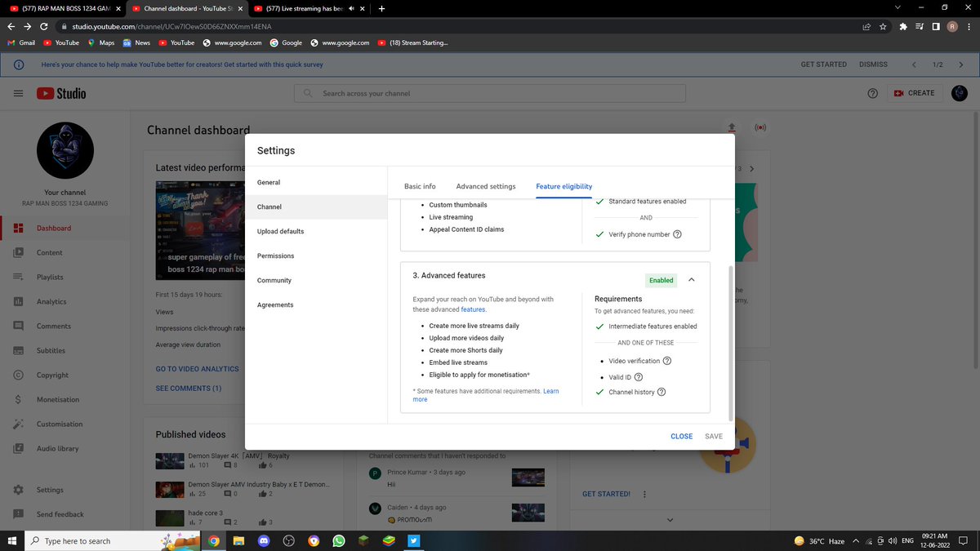Screen dimensions: 980x551
Task: Click the Save button in Settings
Action: 714,437
